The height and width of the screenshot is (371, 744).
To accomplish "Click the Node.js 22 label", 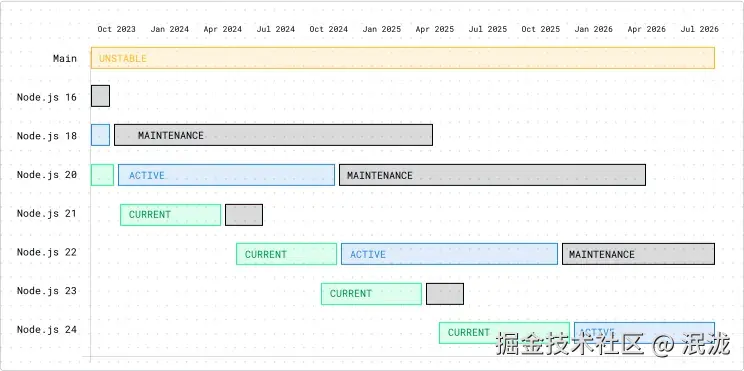I will point(46,252).
